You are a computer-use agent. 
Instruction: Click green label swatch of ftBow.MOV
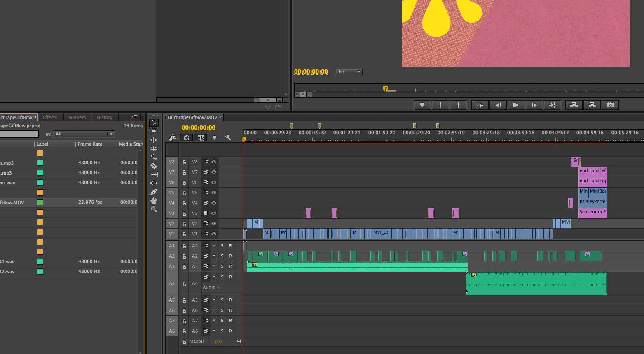[x=40, y=203]
